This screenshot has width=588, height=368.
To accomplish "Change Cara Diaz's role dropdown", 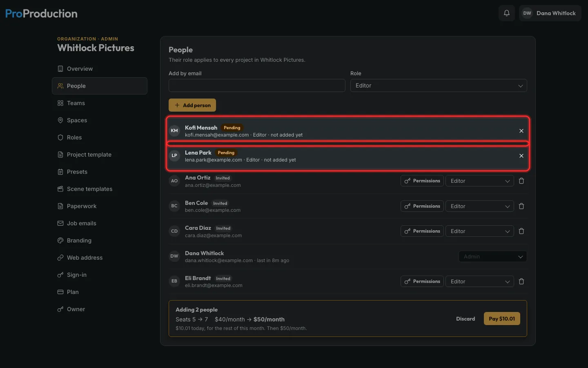I will tap(479, 231).
